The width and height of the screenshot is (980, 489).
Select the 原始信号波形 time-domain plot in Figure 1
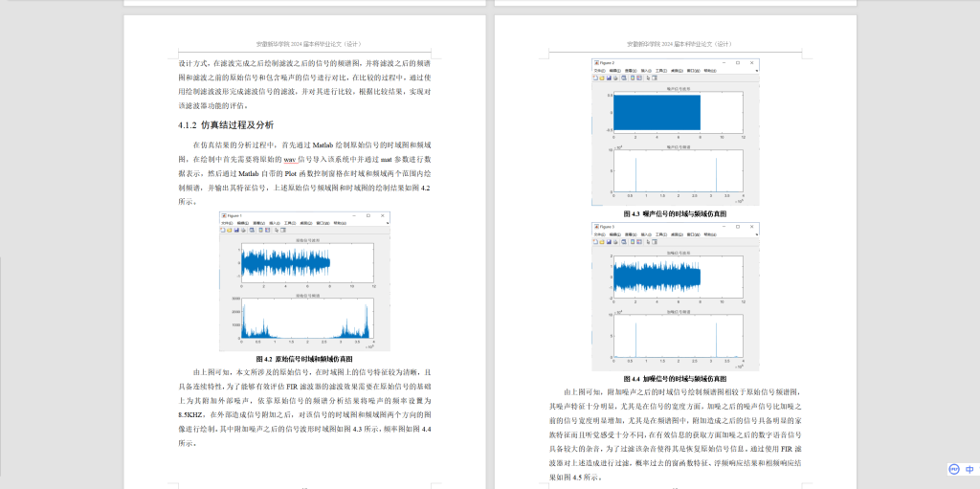click(307, 261)
